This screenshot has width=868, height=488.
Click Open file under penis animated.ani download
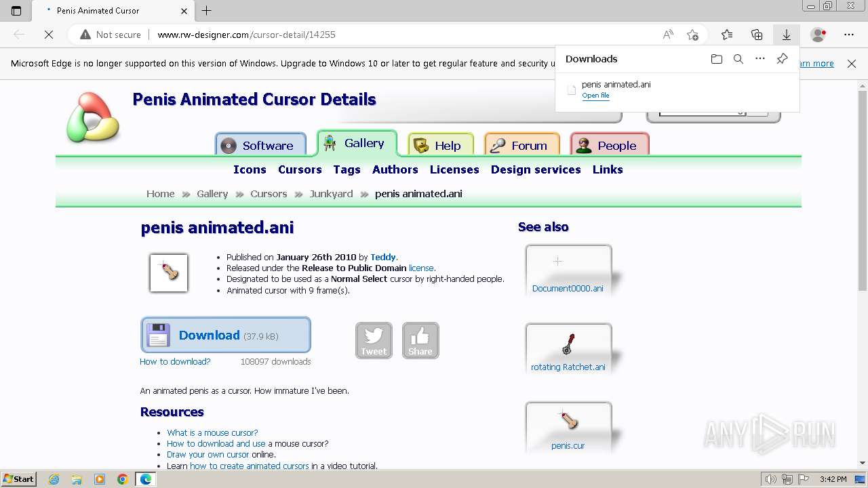pyautogui.click(x=595, y=96)
